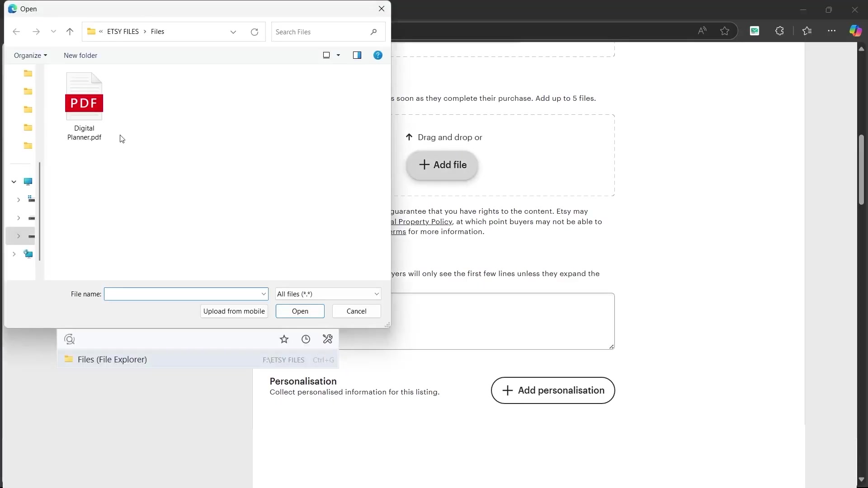Refresh the Files folder view

coord(255,32)
